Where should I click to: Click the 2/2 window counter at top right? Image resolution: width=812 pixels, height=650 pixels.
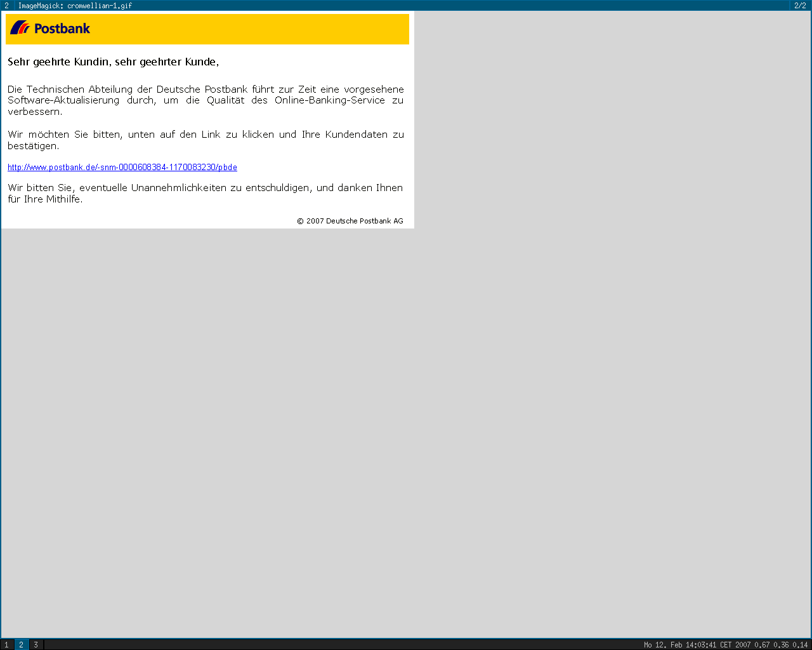(x=800, y=6)
